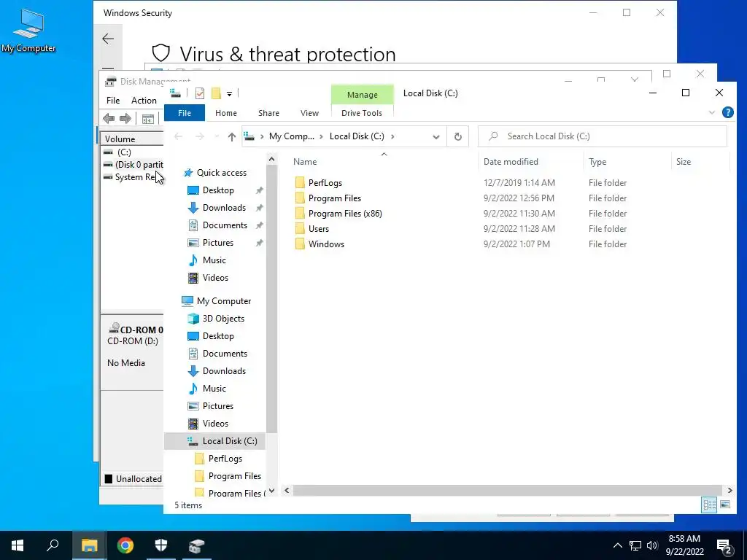747x560 pixels.
Task: Open File menu in Disk Management
Action: click(113, 101)
